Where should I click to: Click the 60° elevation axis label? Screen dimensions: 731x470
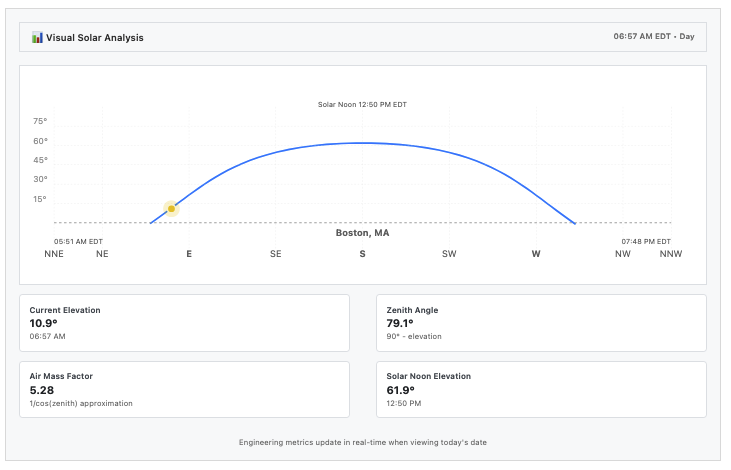(40, 141)
